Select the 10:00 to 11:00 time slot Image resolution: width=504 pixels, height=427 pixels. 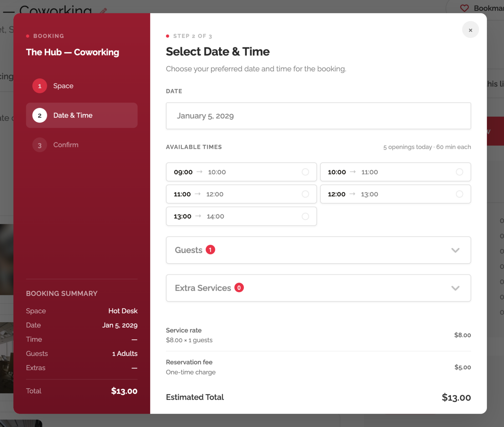click(395, 172)
